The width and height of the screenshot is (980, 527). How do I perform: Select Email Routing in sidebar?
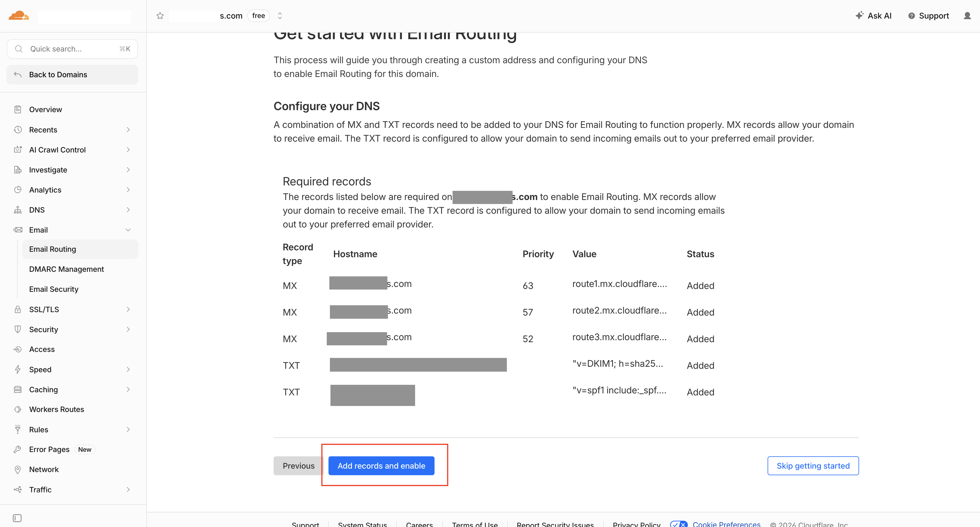coord(80,249)
